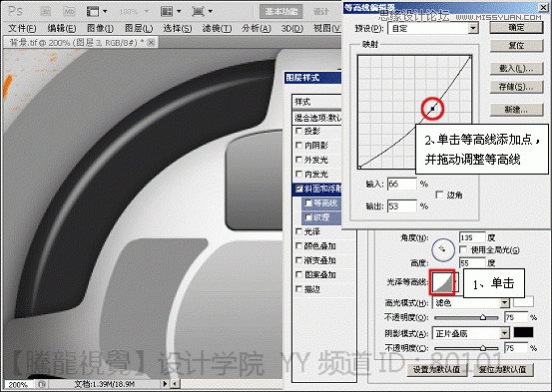Click 设置为默认值 button

[x=436, y=369]
